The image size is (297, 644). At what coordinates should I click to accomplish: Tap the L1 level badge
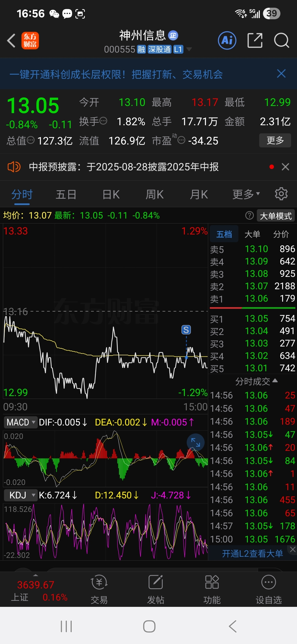click(178, 50)
